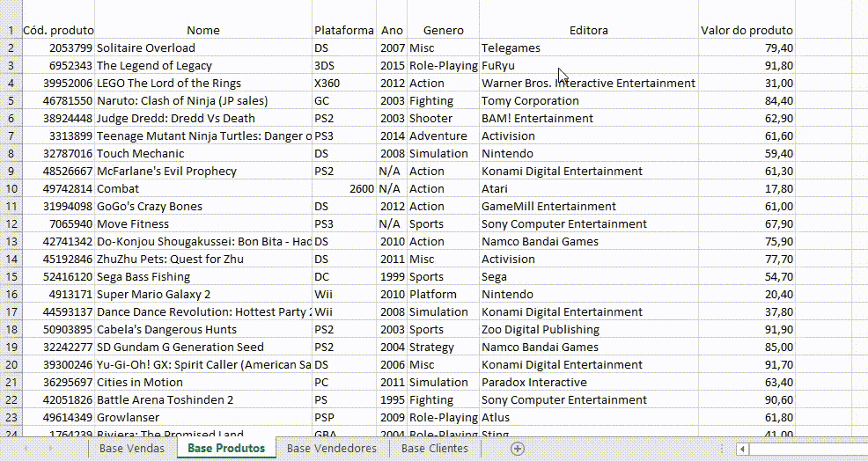
Task: Click product code 49614349
Action: (x=58, y=418)
